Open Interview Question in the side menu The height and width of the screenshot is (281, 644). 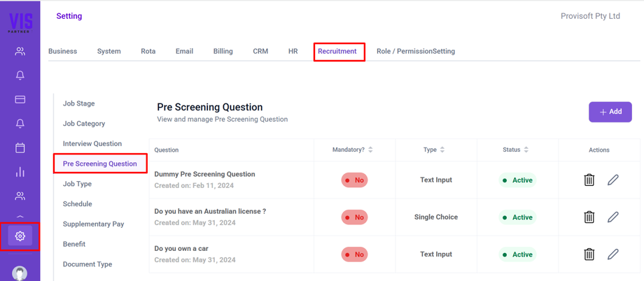coord(92,143)
